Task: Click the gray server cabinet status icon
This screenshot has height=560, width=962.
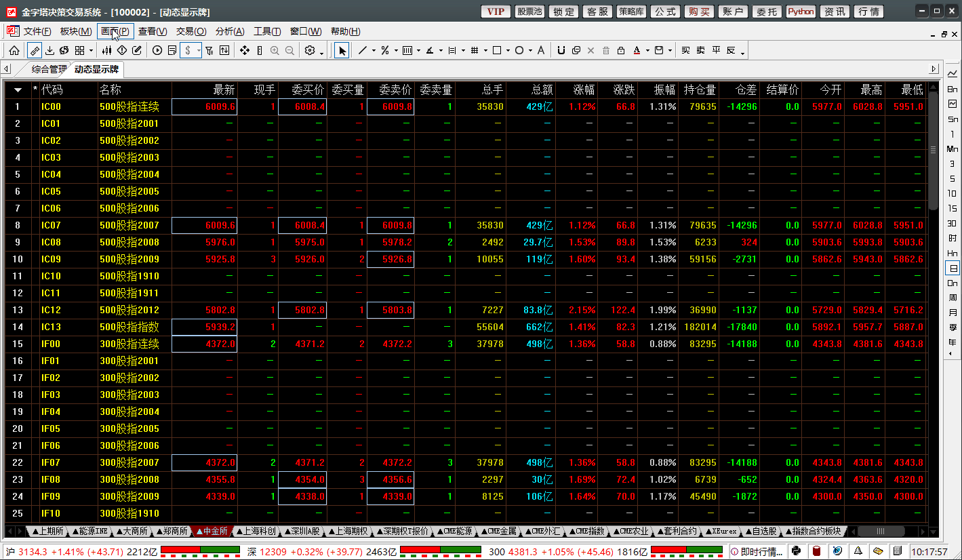Action: click(x=898, y=551)
